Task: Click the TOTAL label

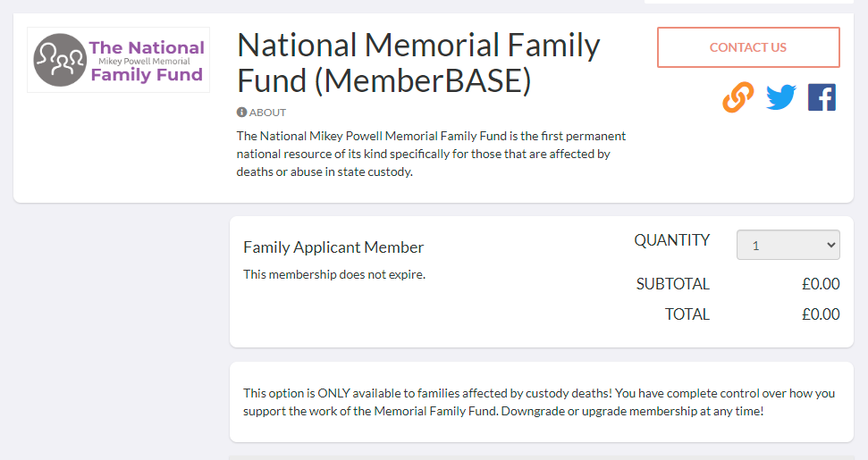Action: [x=687, y=314]
